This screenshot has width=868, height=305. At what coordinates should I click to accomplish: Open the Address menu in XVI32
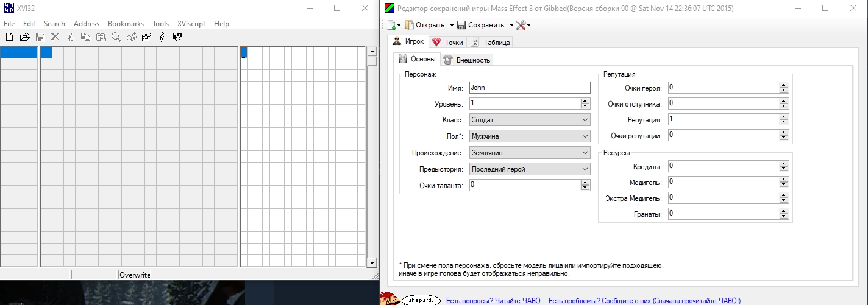[x=87, y=24]
